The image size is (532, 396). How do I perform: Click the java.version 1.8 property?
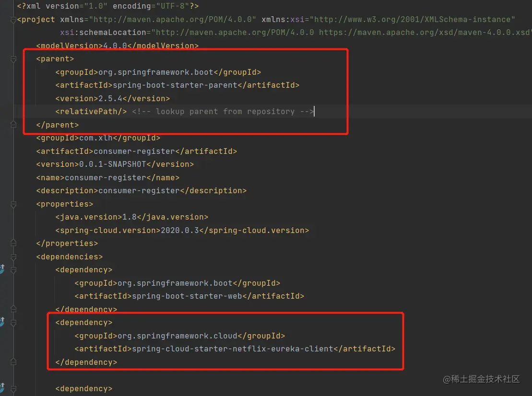tap(131, 217)
